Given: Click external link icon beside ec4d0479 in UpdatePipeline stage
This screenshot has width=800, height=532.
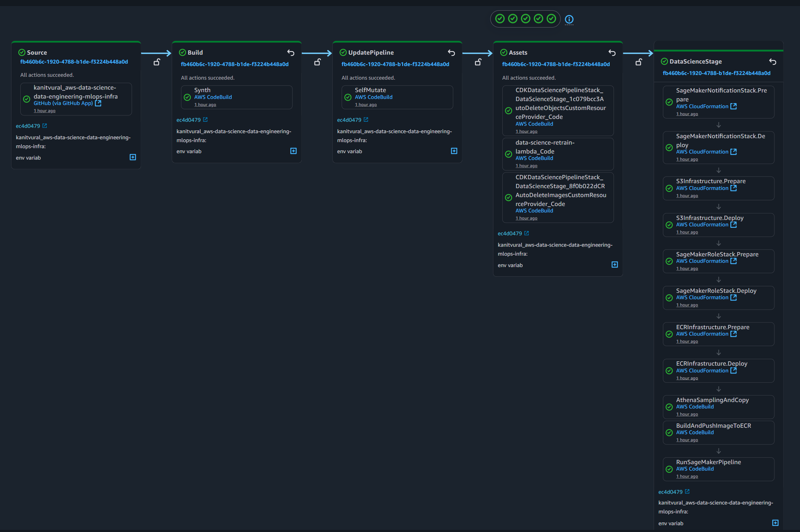Looking at the screenshot, I should tap(366, 120).
